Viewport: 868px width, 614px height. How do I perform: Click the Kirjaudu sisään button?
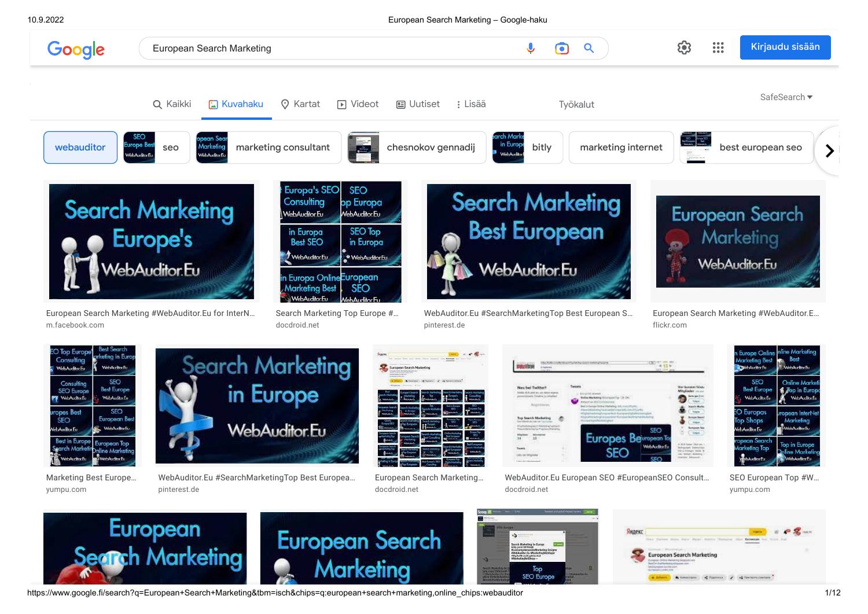tap(785, 47)
